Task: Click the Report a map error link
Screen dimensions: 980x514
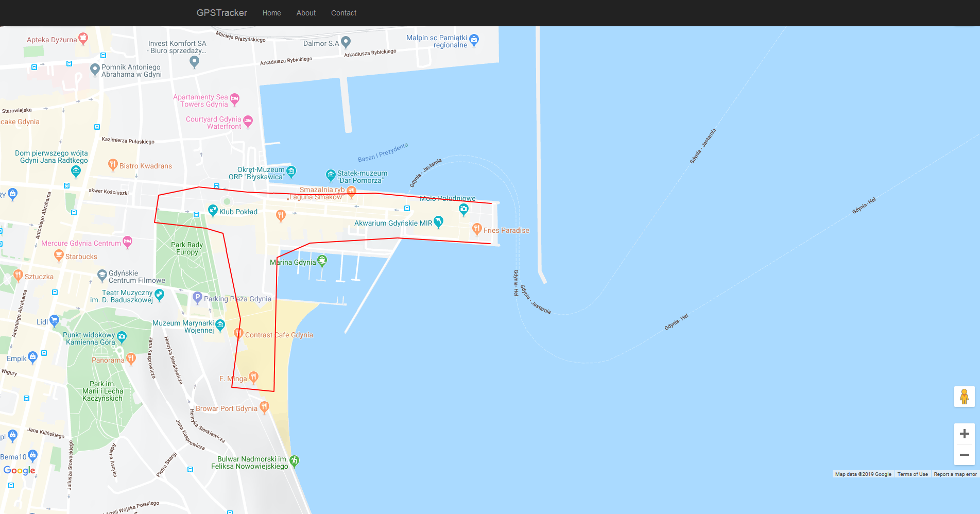Action: (955, 474)
